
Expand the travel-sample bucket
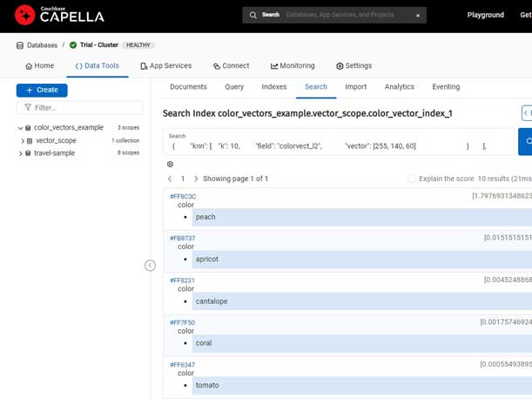(20, 153)
